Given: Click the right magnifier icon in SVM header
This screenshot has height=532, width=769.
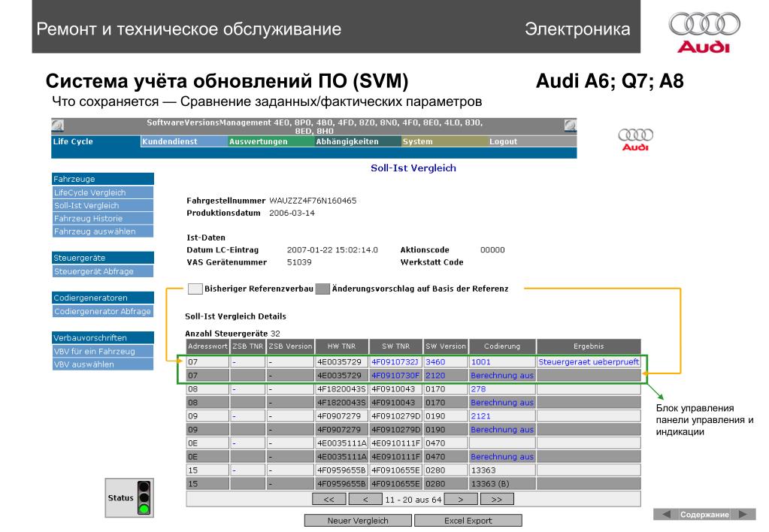Looking at the screenshot, I should pos(570,125).
